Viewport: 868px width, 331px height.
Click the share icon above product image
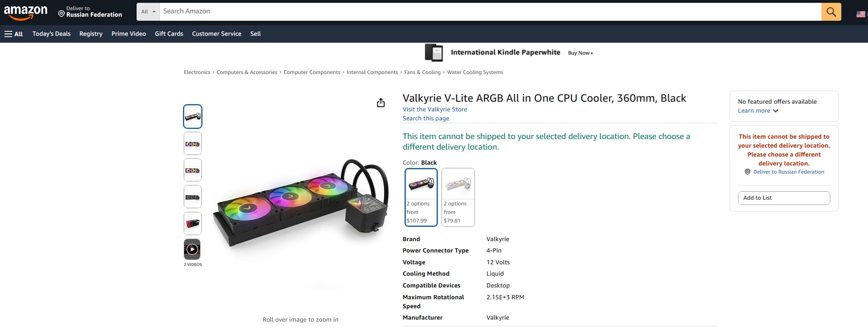click(x=381, y=103)
